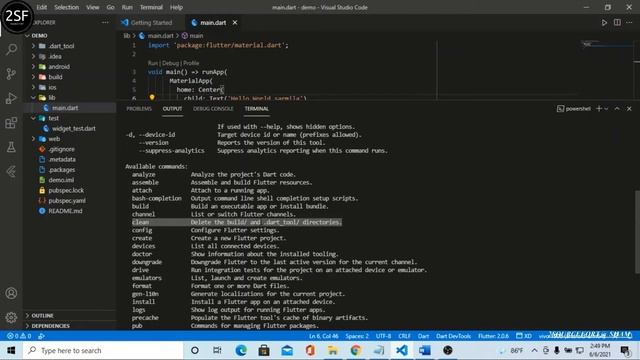
Task: Open the Selection menu
Action: pos(67,7)
